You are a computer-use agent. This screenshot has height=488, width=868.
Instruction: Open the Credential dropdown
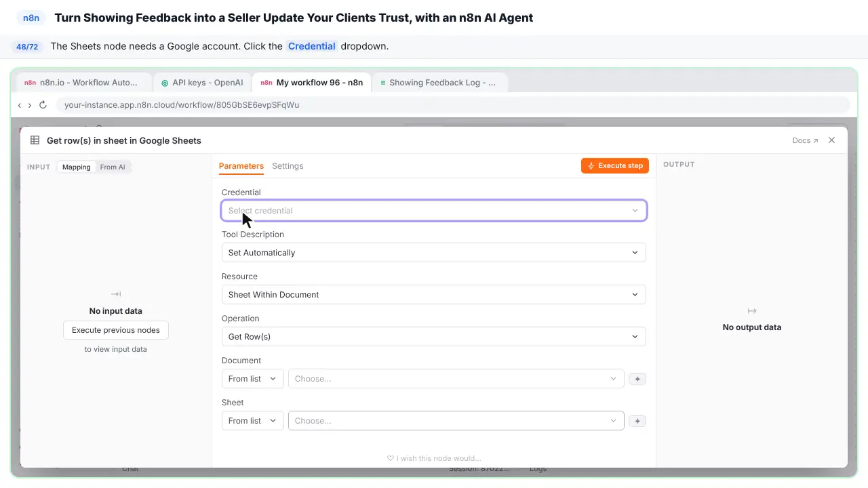pyautogui.click(x=434, y=211)
